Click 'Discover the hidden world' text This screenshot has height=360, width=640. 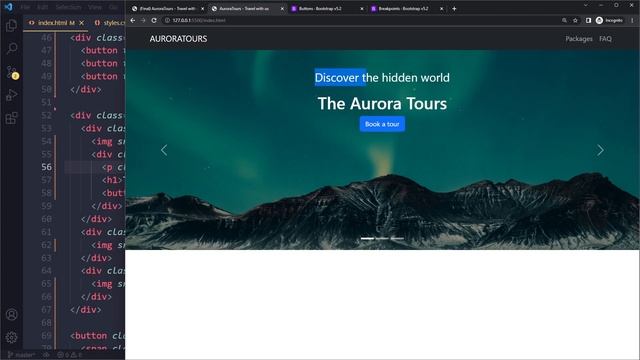coord(382,78)
